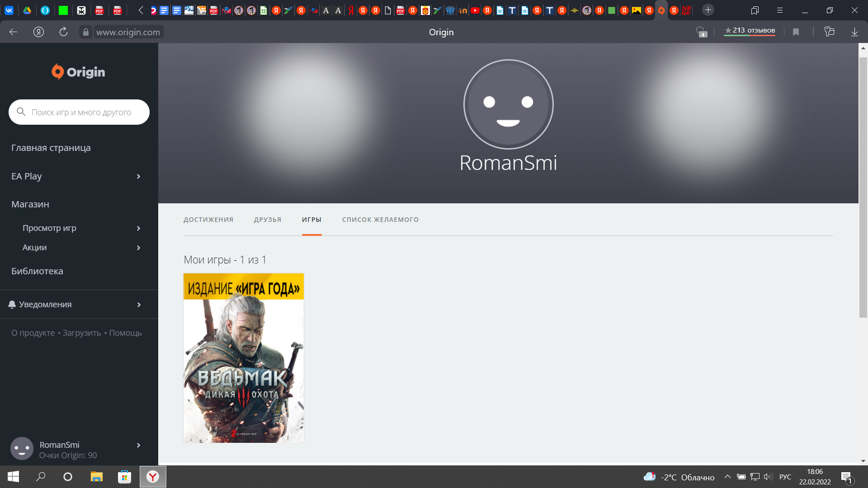Viewport: 868px width, 488px height.
Task: Click the browser back arrow
Action: [x=13, y=32]
